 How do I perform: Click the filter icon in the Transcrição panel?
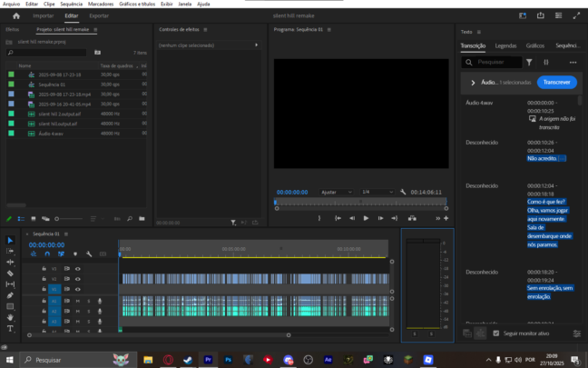click(529, 62)
